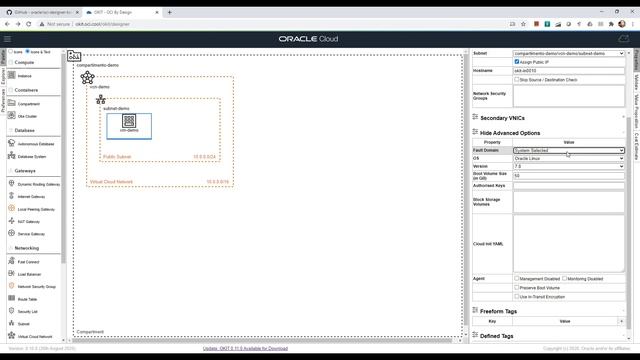Collapse the Database palette group
This screenshot has height=360, width=640.
24,131
